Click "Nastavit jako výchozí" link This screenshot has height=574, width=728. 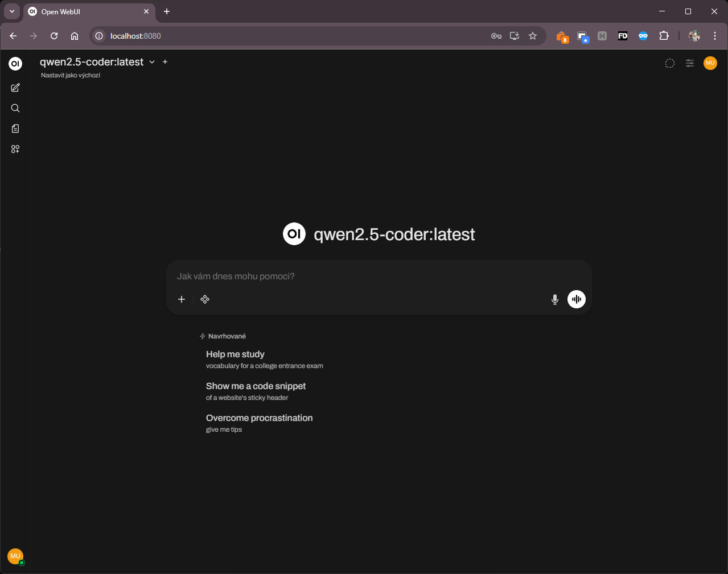(x=71, y=75)
